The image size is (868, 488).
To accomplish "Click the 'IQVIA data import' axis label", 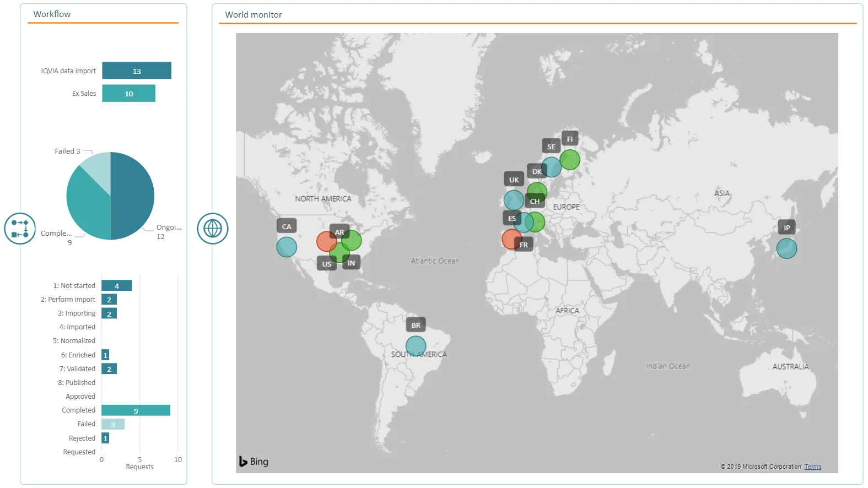I will 68,71.
